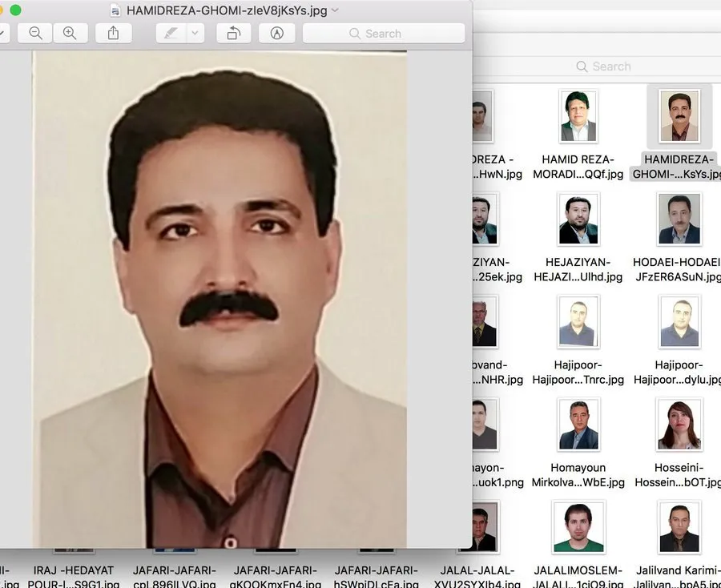Select the HAMIDREZA-GHOMI thumbnail in Finder
The height and width of the screenshot is (588, 721).
[x=679, y=116]
